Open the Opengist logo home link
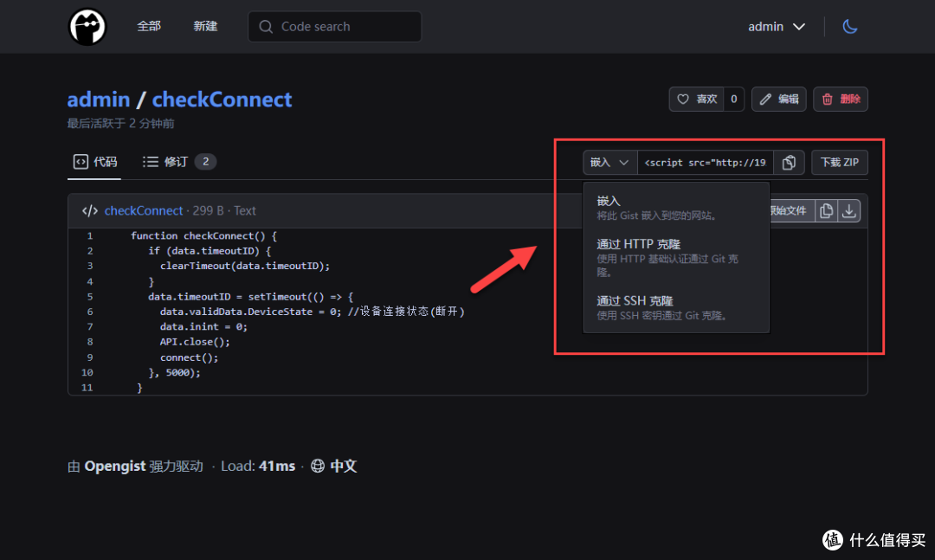This screenshot has height=560, width=935. 87,27
